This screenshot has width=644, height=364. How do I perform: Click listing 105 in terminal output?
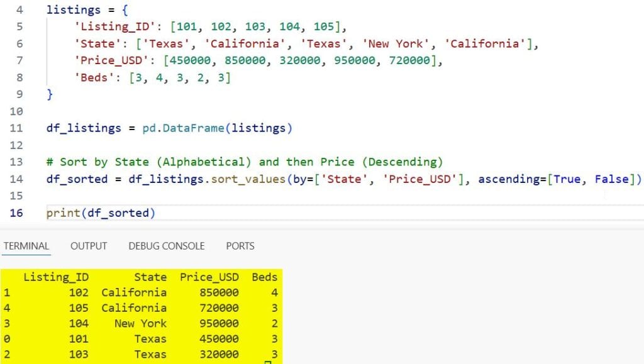point(79,308)
